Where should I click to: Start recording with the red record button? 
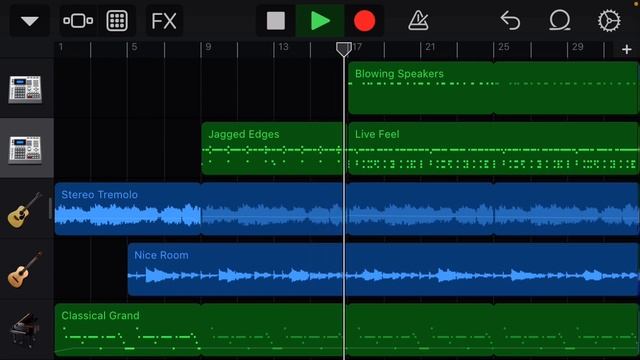(364, 21)
